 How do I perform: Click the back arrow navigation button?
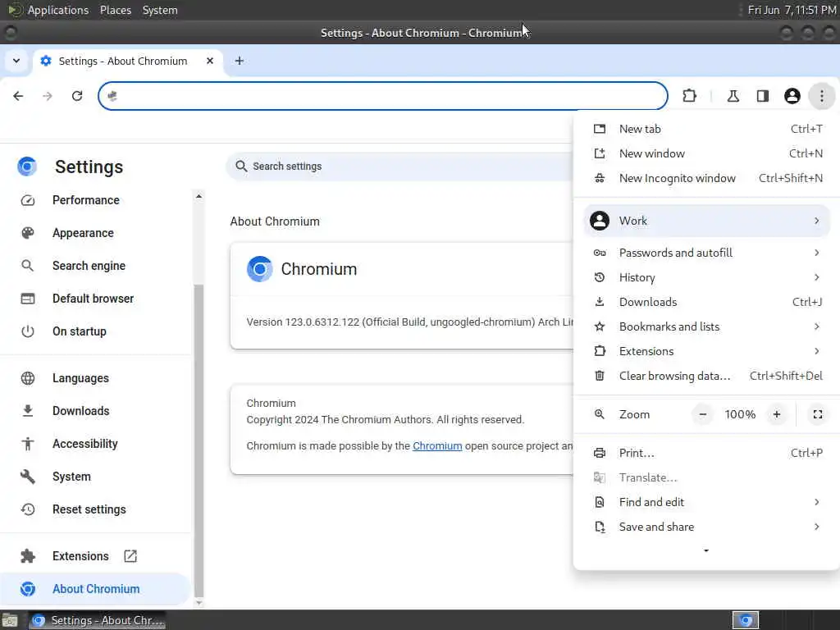tap(18, 96)
